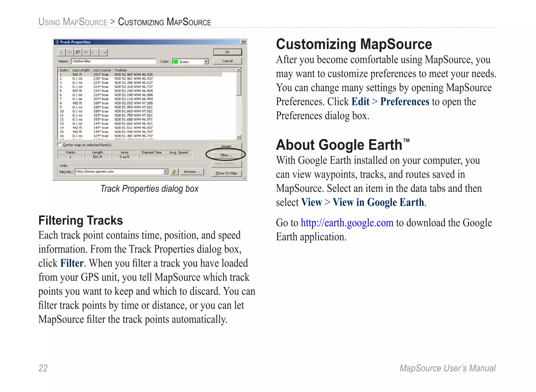Click the Invert button
Screen dimensions: 536x392
(x=226, y=146)
